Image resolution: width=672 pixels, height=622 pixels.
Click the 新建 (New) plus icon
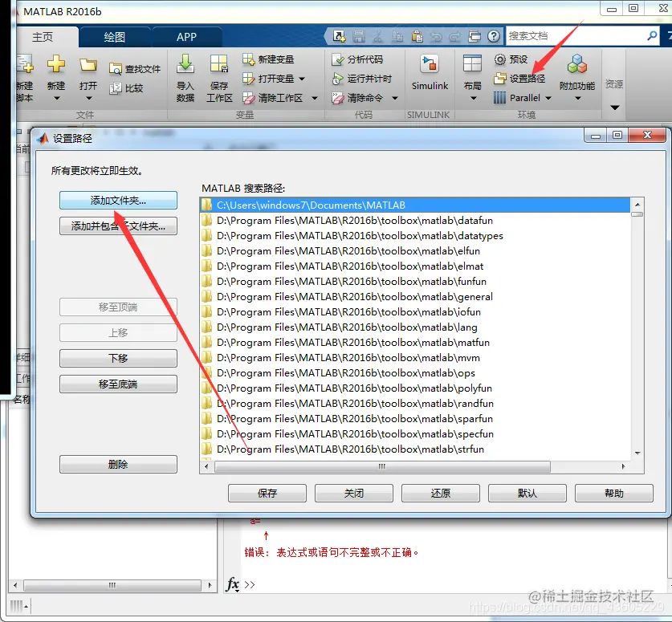point(56,64)
